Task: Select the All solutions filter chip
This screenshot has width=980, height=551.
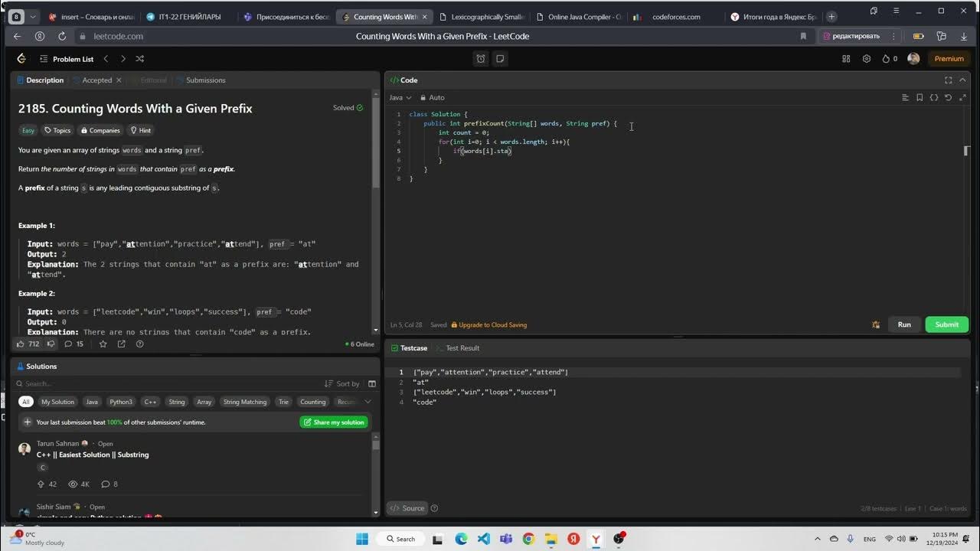Action: [26, 402]
